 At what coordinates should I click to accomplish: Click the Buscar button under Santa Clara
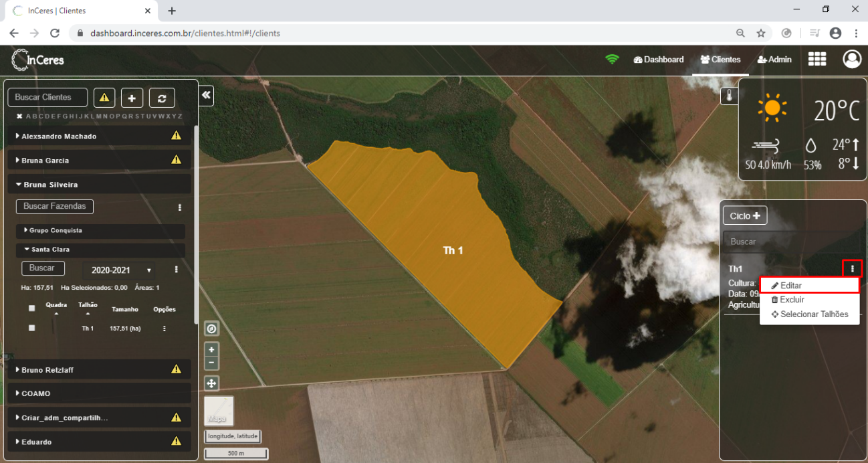point(43,268)
